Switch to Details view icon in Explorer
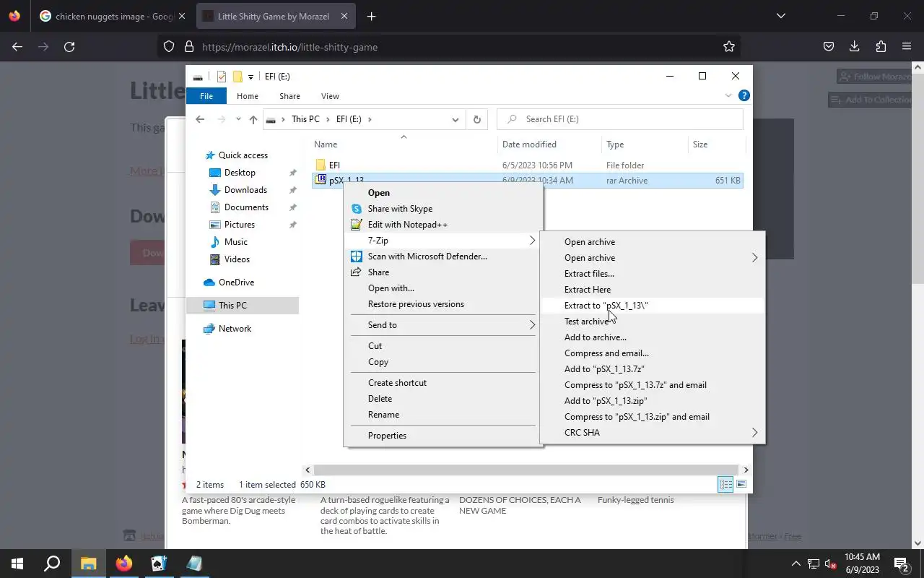 pyautogui.click(x=725, y=484)
